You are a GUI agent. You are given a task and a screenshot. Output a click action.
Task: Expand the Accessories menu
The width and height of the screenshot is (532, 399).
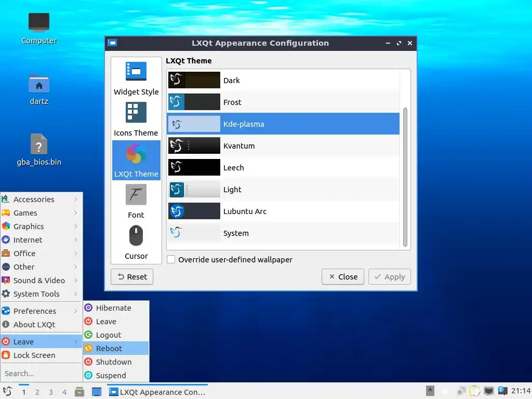[42, 199]
